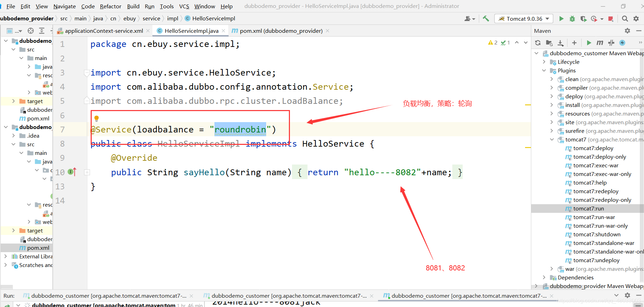
Task: Open the Refactor menu
Action: [110, 6]
